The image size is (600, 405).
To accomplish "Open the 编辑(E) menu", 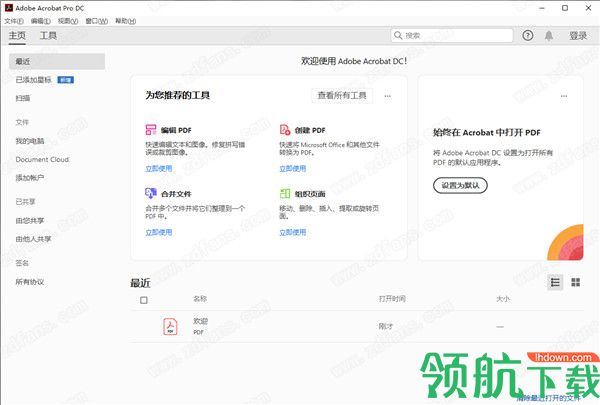I will [x=41, y=21].
